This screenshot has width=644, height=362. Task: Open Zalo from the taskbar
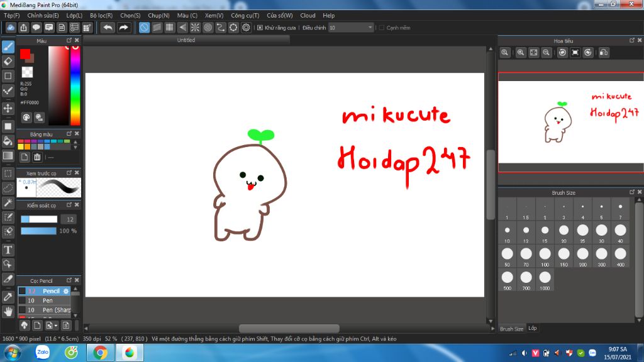43,353
